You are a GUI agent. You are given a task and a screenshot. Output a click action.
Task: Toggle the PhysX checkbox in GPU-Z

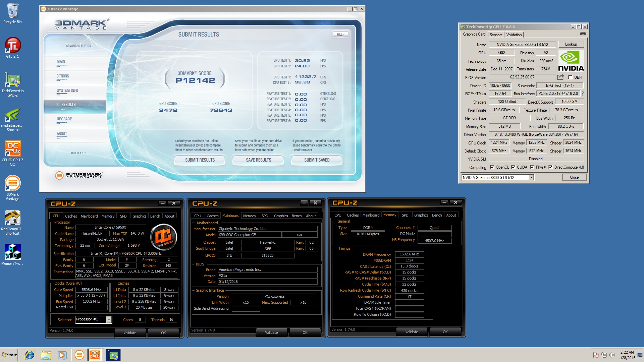pyautogui.click(x=532, y=167)
